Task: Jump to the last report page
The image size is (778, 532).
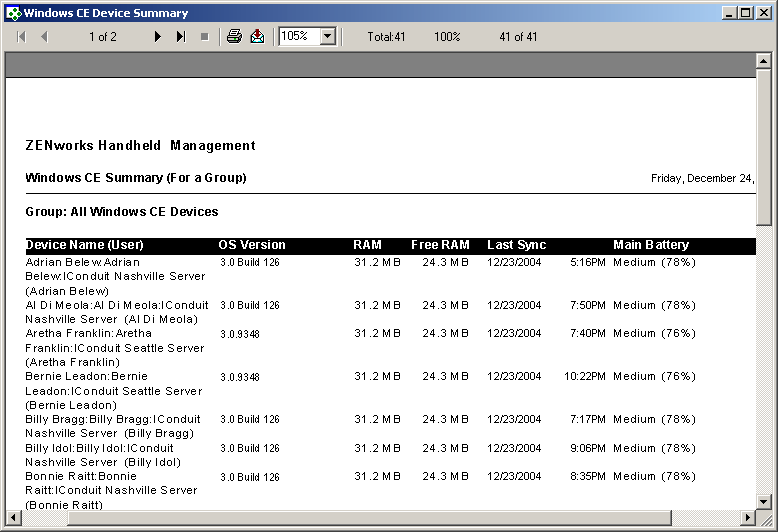Action: click(x=181, y=37)
